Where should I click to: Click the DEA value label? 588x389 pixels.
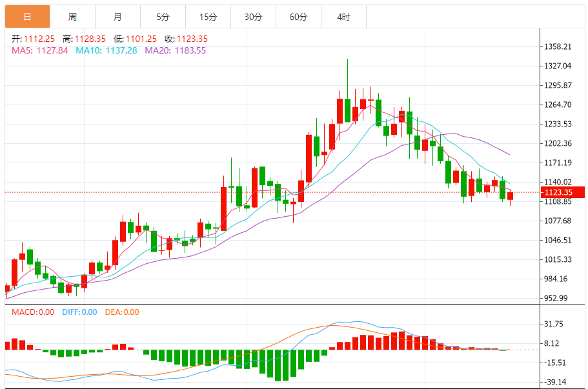[x=121, y=312]
